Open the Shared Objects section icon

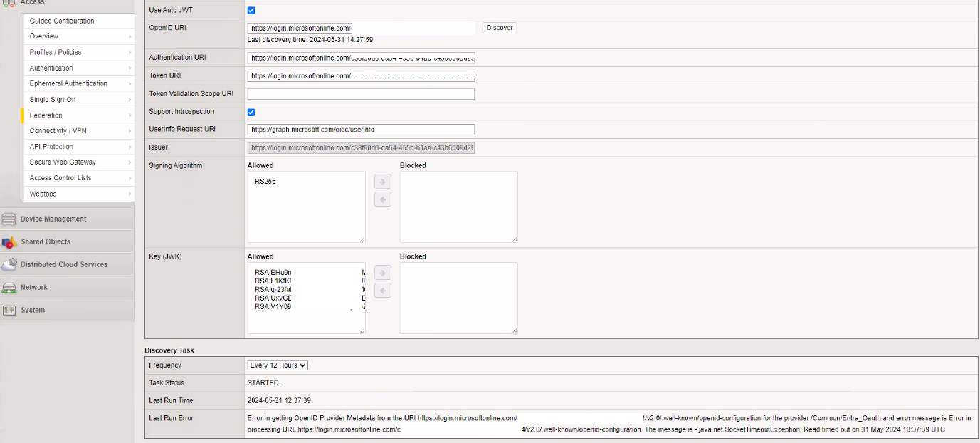[x=9, y=242]
